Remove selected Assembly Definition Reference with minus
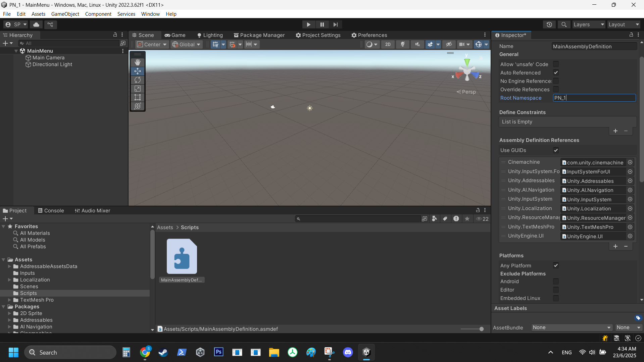The image size is (644, 362). pyautogui.click(x=626, y=246)
